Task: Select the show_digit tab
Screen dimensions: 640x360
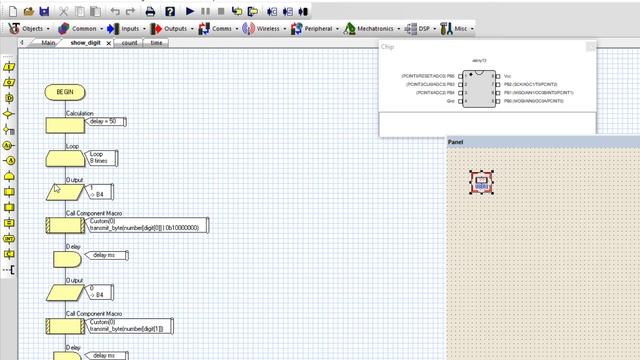Action: pos(85,43)
